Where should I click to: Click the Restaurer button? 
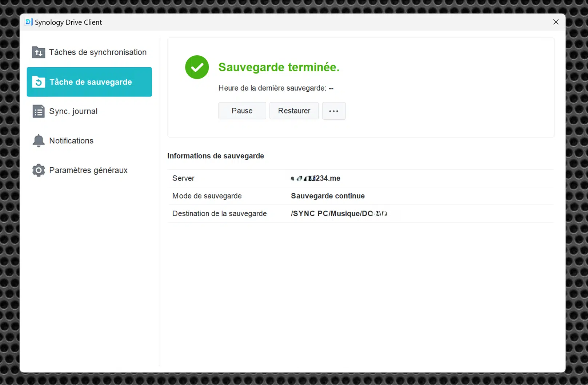294,111
